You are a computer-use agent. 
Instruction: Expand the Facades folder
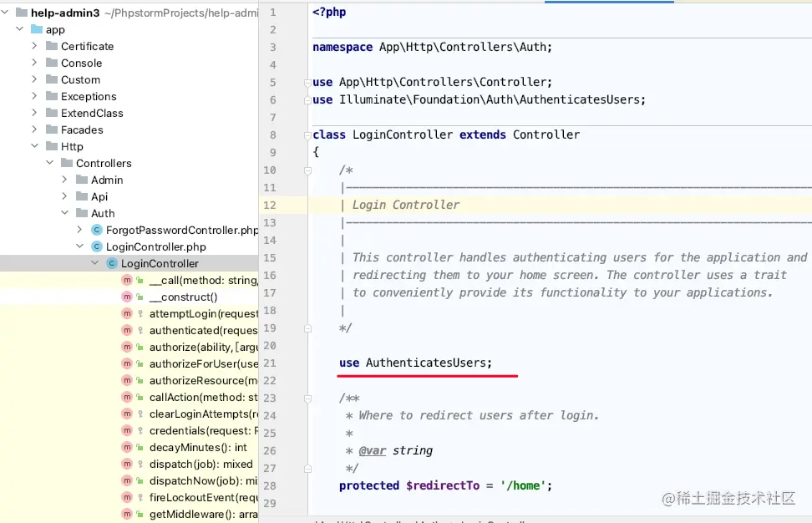pyautogui.click(x=34, y=129)
